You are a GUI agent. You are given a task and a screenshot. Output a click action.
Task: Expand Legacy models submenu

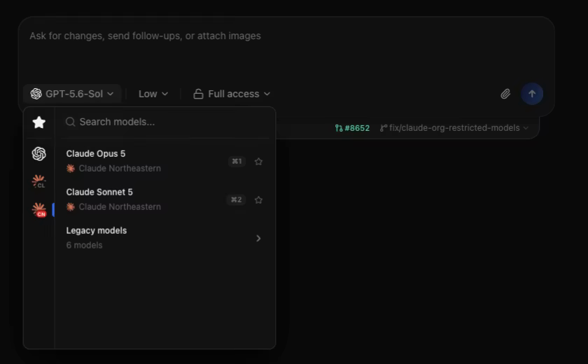165,238
